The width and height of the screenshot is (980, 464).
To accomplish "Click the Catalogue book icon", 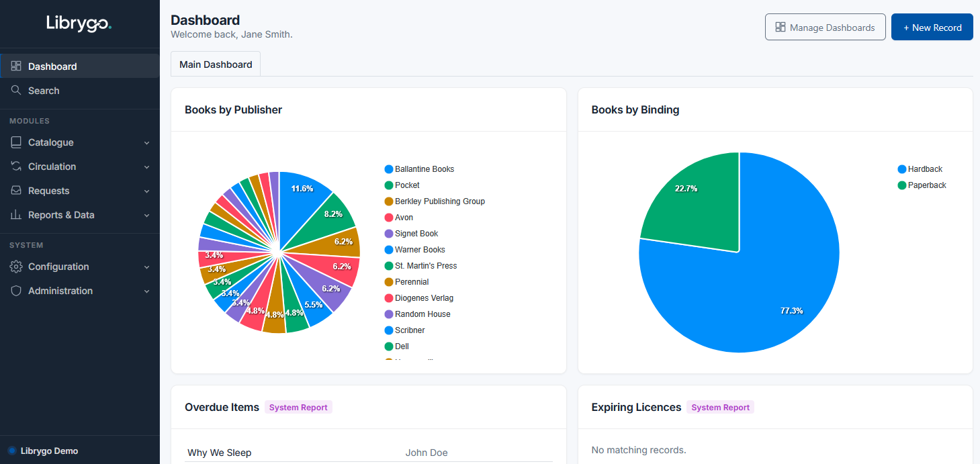I will pos(16,142).
